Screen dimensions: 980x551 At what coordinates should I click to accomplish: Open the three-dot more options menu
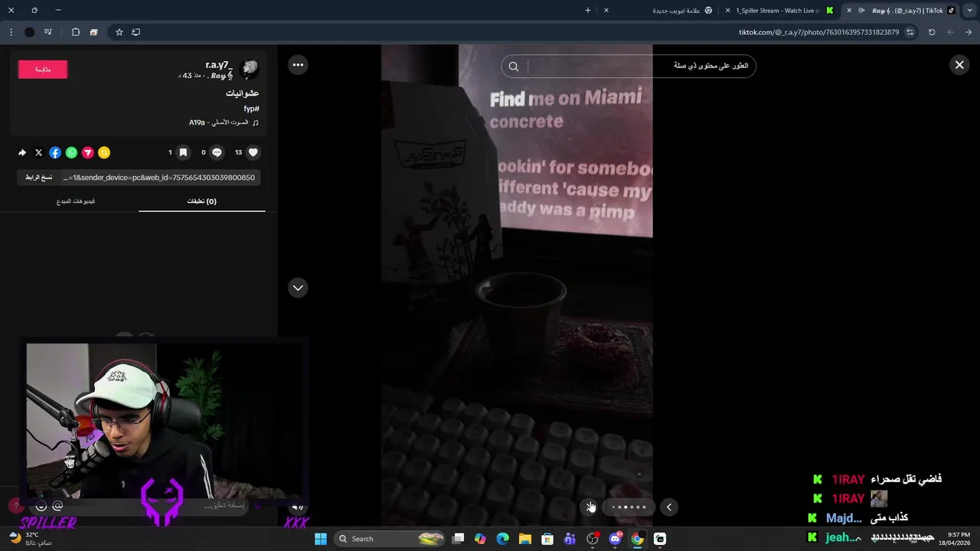pos(298,65)
